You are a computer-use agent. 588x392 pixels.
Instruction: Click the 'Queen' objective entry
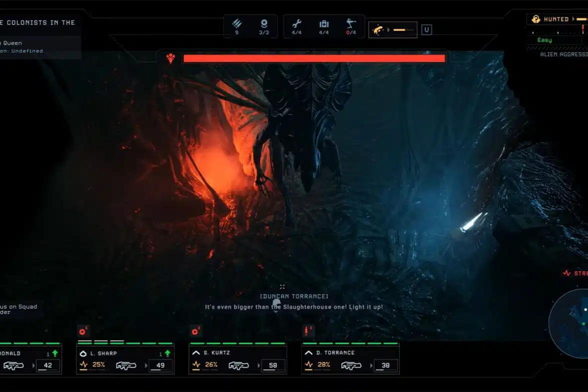point(12,43)
